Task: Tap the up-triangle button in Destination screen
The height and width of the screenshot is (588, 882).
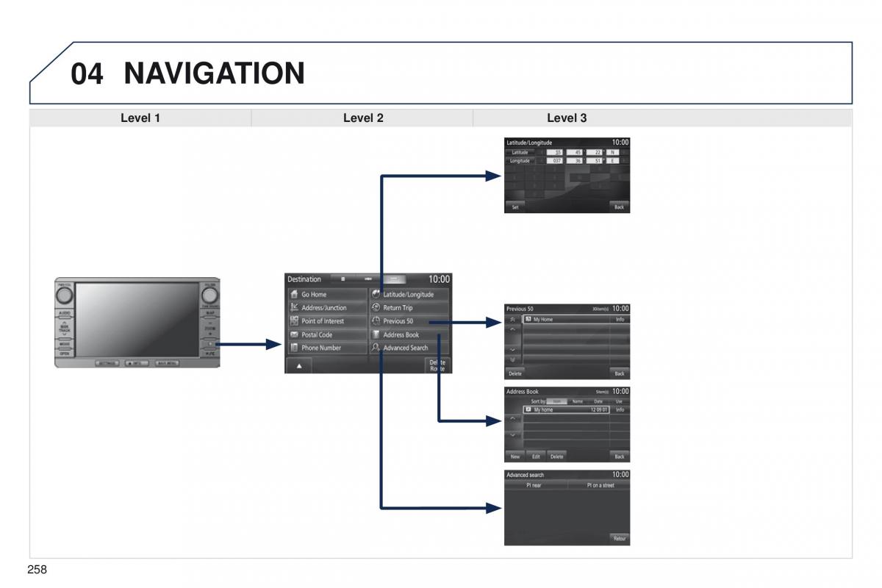Action: 299,365
